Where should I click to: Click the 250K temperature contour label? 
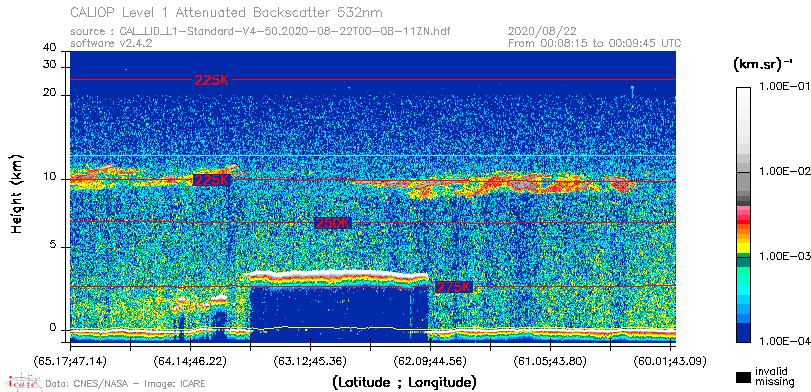pos(333,223)
